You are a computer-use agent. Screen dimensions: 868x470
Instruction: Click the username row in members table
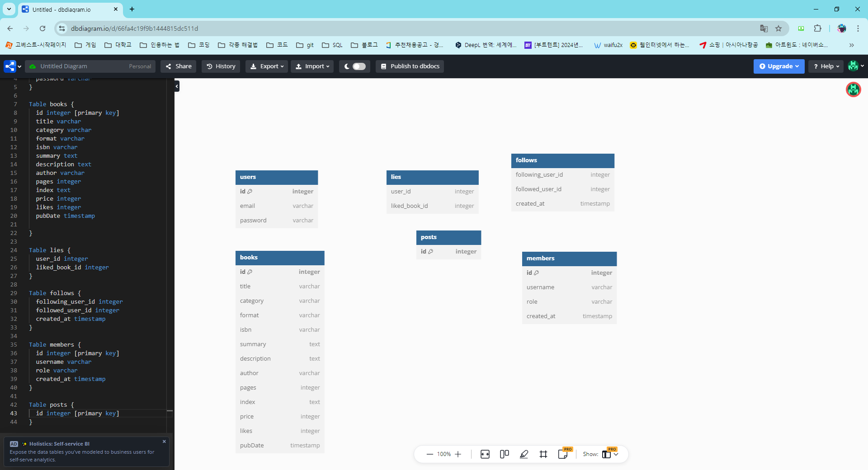[569, 287]
